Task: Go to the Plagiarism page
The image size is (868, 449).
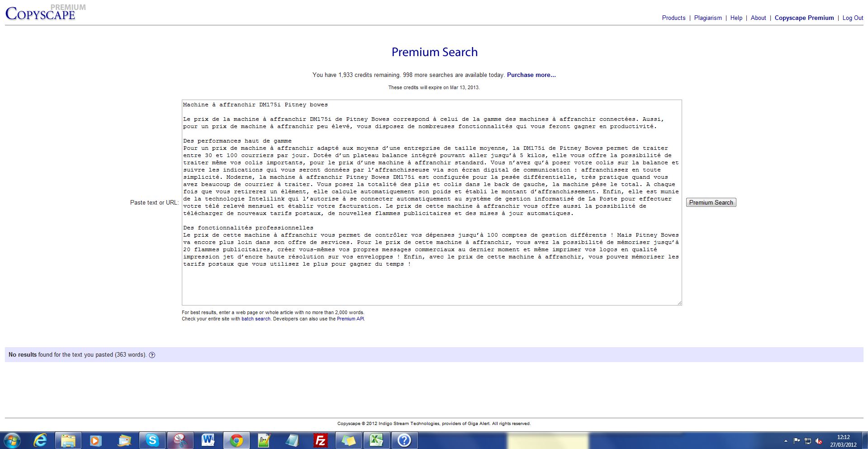Action: pyautogui.click(x=708, y=18)
